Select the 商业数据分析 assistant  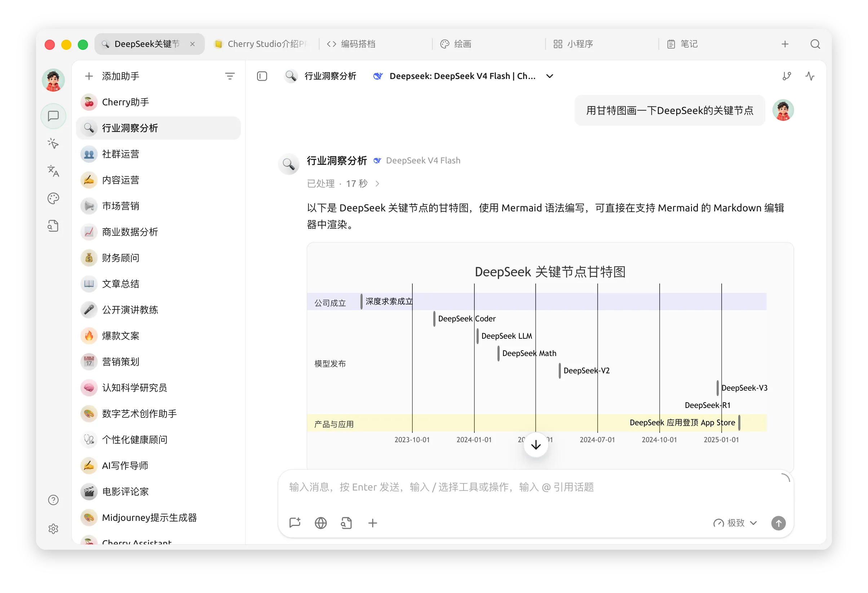point(158,232)
